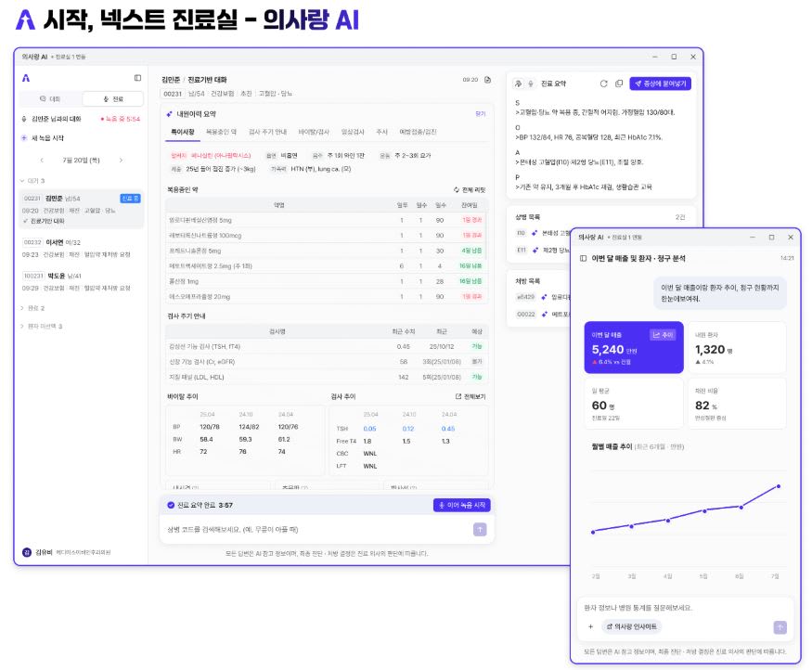Click microphone mode icon in 진료 요약
812x670 pixels.
tap(530, 84)
